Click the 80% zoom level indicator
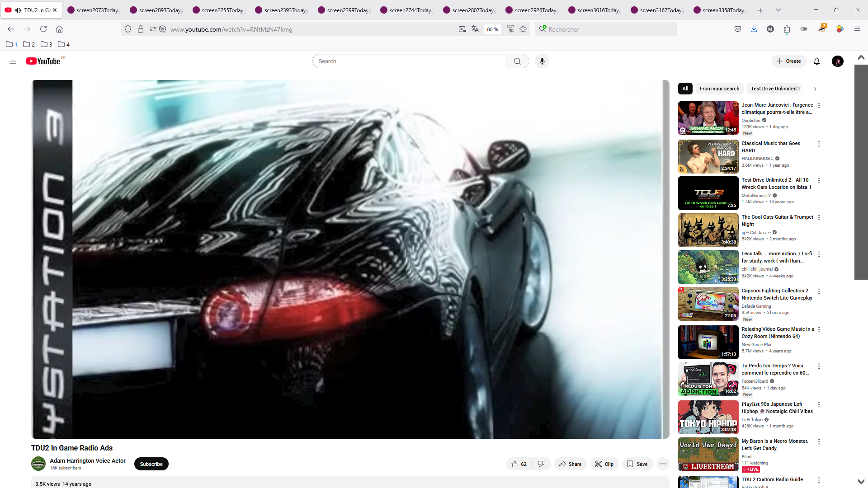The width and height of the screenshot is (868, 488). [x=492, y=29]
